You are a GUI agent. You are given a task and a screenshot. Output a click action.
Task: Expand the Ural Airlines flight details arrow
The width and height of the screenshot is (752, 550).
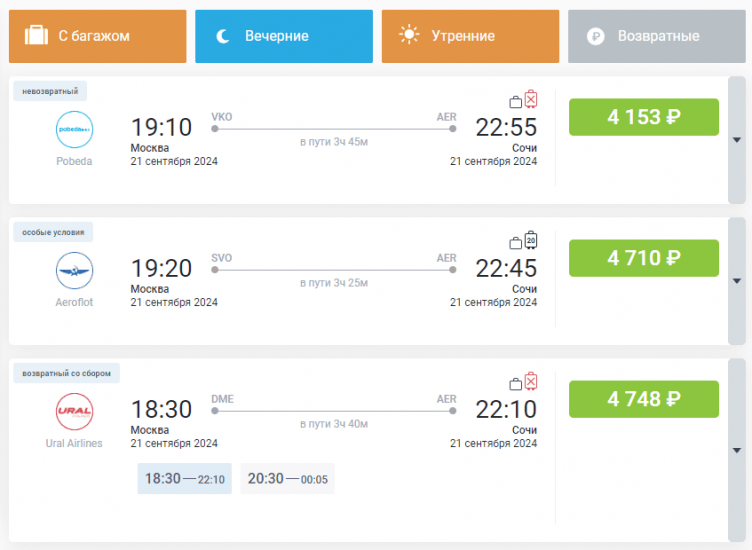[737, 422]
